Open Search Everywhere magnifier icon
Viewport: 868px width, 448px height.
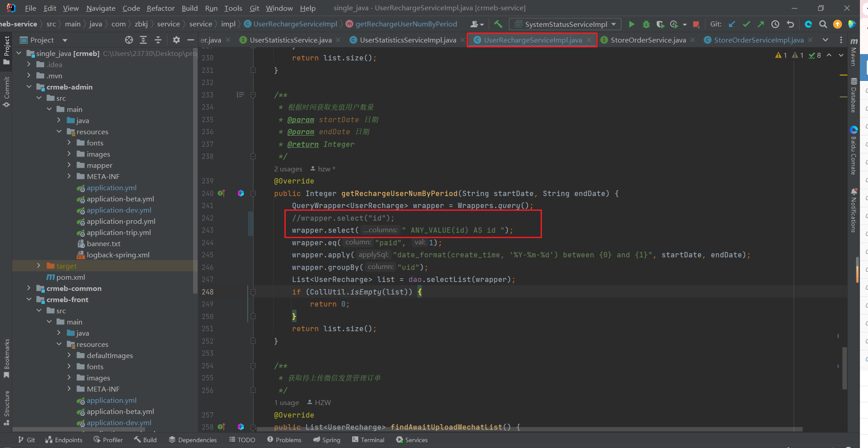click(x=823, y=24)
